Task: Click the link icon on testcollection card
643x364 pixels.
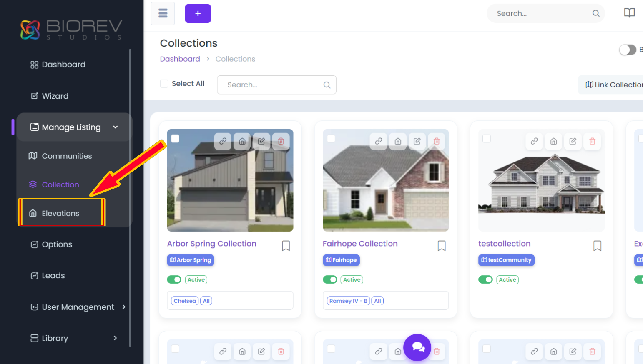Action: point(534,141)
